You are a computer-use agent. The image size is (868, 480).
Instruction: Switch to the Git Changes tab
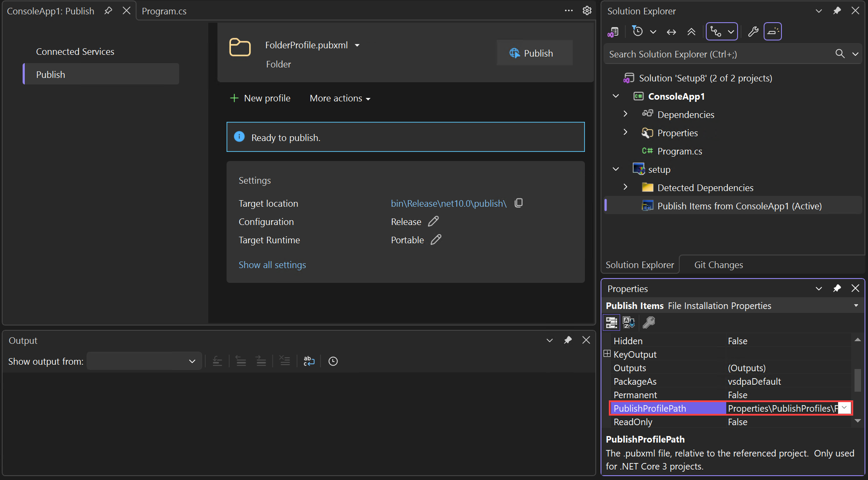(x=718, y=264)
